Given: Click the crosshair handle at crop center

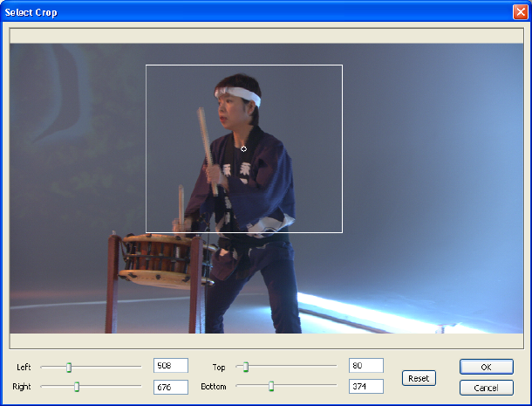Looking at the screenshot, I should coord(243,148).
